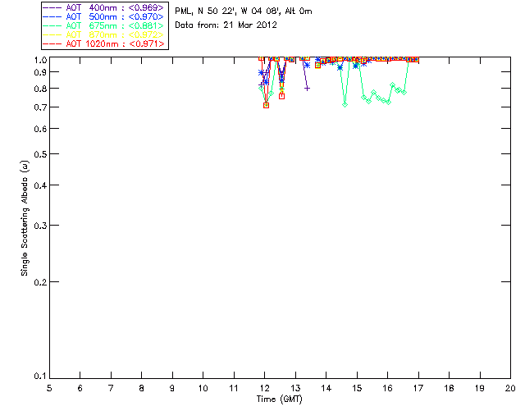
Task: Click the Time (GMT) axis label
Action: (x=280, y=399)
